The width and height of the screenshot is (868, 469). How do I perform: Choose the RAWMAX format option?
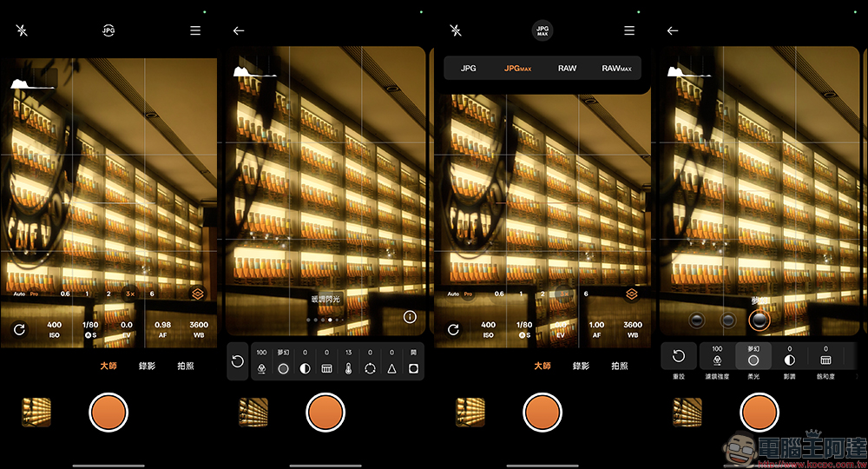click(x=616, y=68)
